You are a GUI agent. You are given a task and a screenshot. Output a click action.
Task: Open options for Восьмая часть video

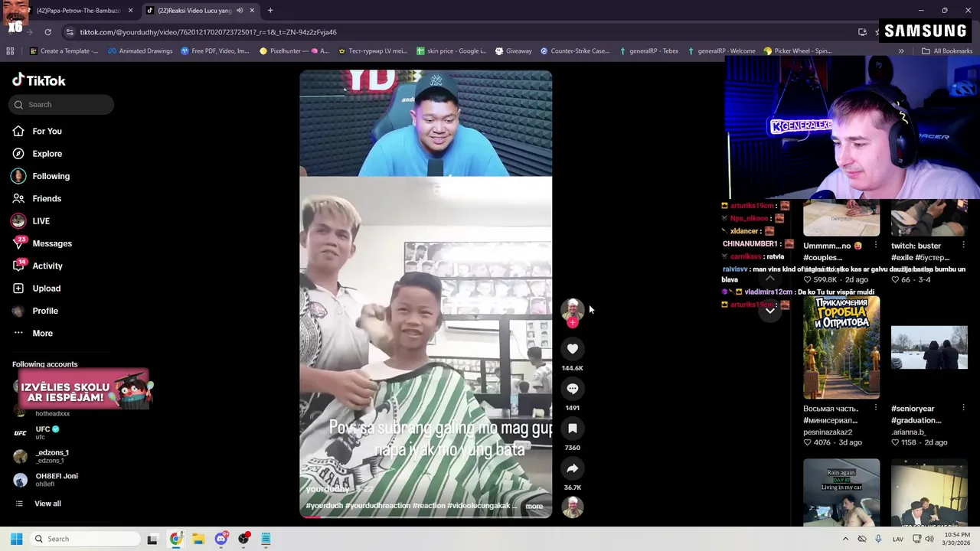pos(875,409)
